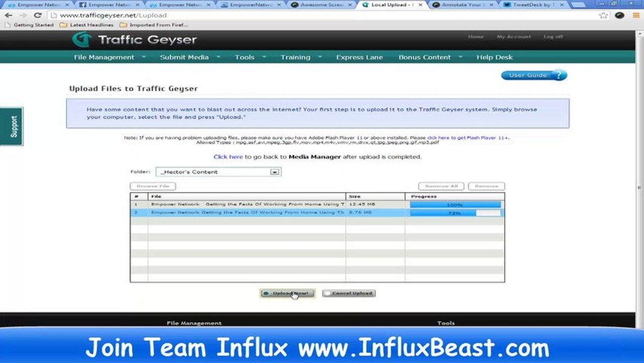
Task: Bookmark this page with the star icon
Action: click(x=603, y=15)
